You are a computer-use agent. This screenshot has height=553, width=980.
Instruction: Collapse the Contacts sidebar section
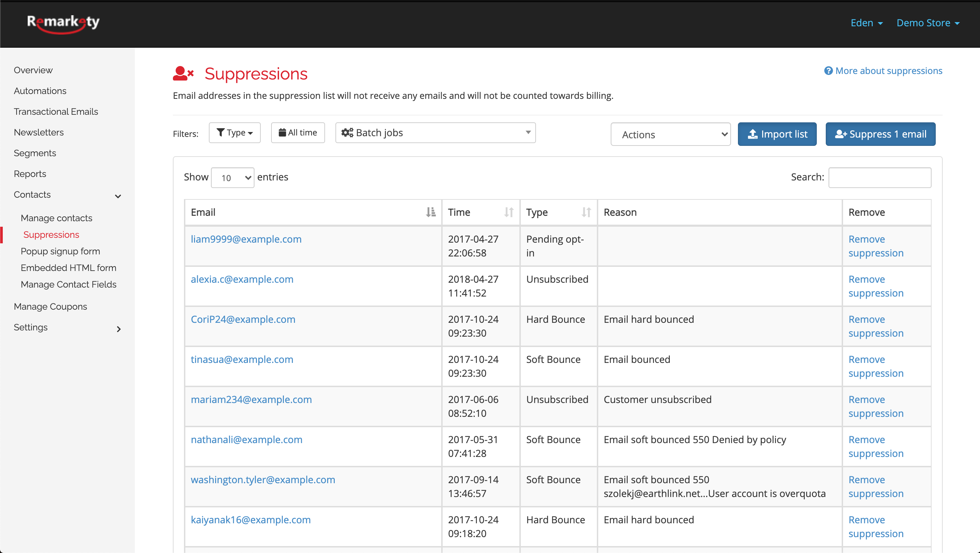(118, 196)
